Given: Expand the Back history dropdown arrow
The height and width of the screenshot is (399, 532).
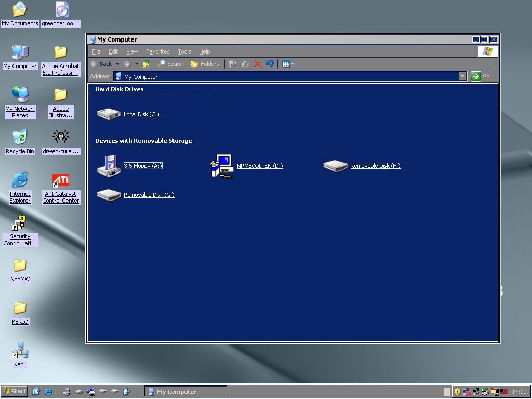Looking at the screenshot, I should (117, 64).
